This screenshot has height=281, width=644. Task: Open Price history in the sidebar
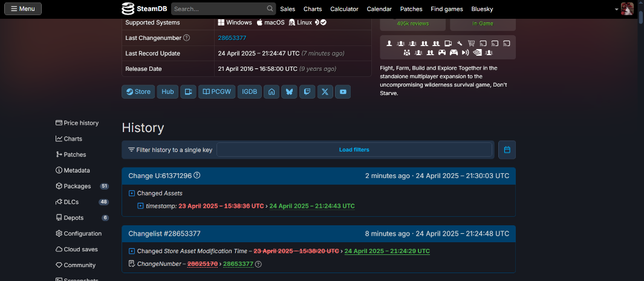pyautogui.click(x=80, y=123)
